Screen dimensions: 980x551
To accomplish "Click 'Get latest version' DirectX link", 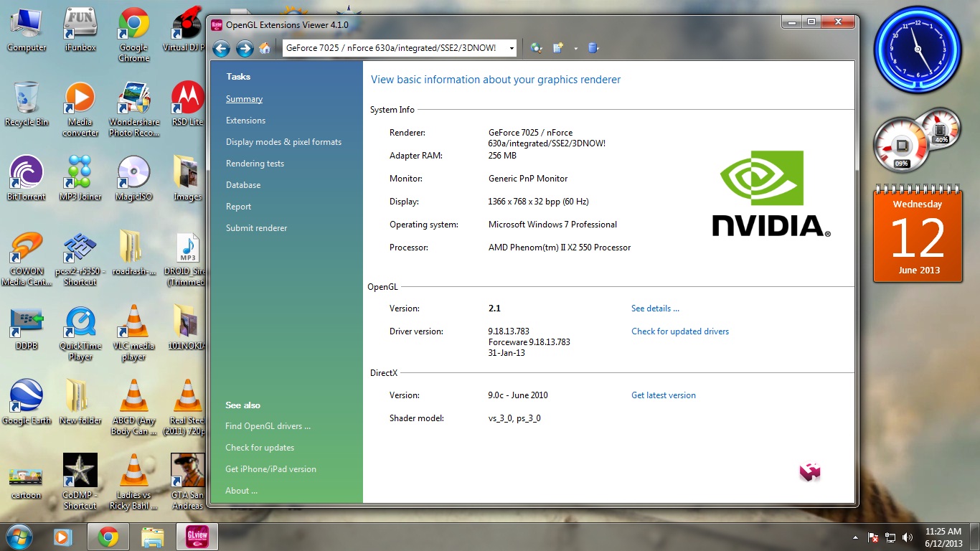I will pos(663,395).
